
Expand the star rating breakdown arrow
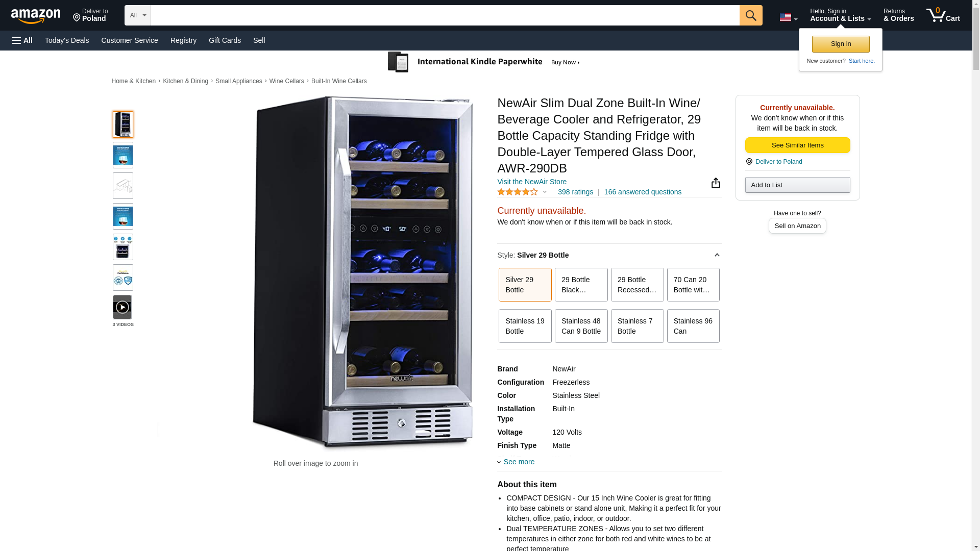tap(545, 192)
